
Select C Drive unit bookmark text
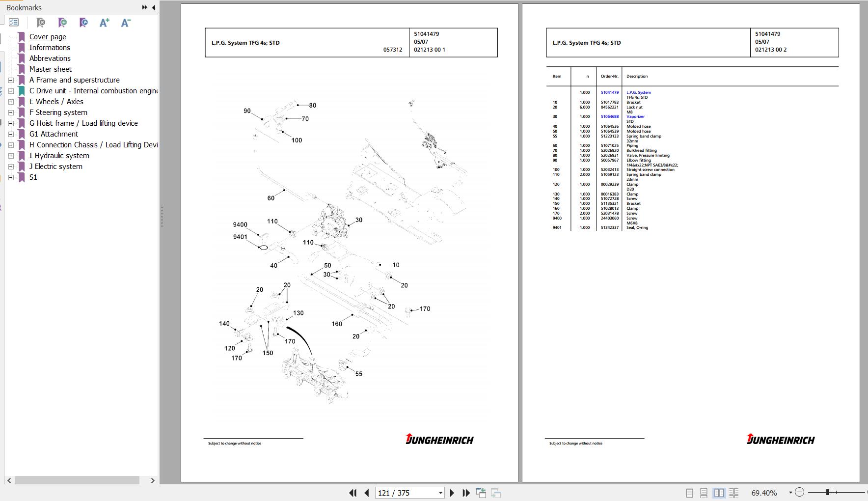click(93, 91)
